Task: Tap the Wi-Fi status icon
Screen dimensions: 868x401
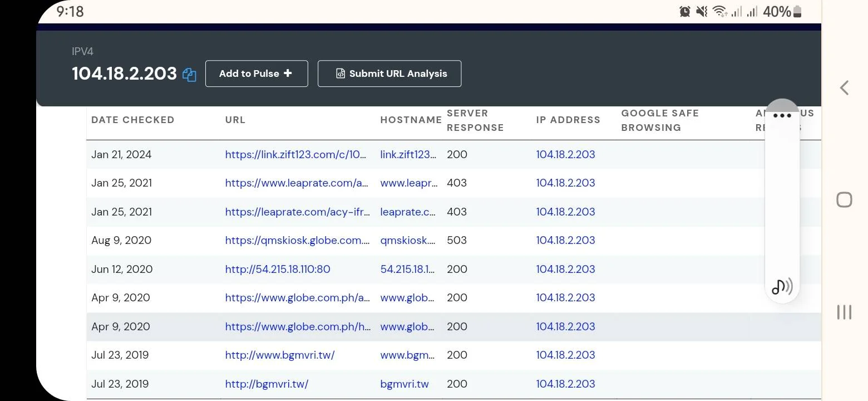Action: tap(719, 12)
